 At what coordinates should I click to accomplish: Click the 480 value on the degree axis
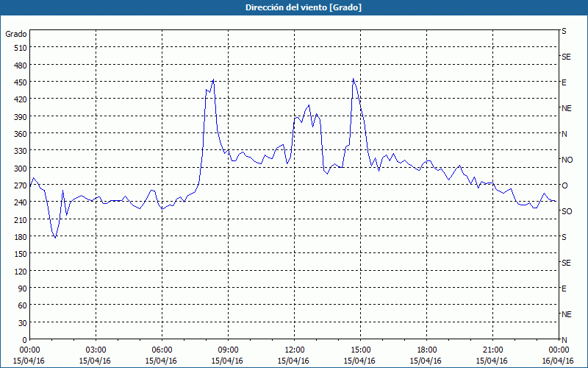(21, 65)
